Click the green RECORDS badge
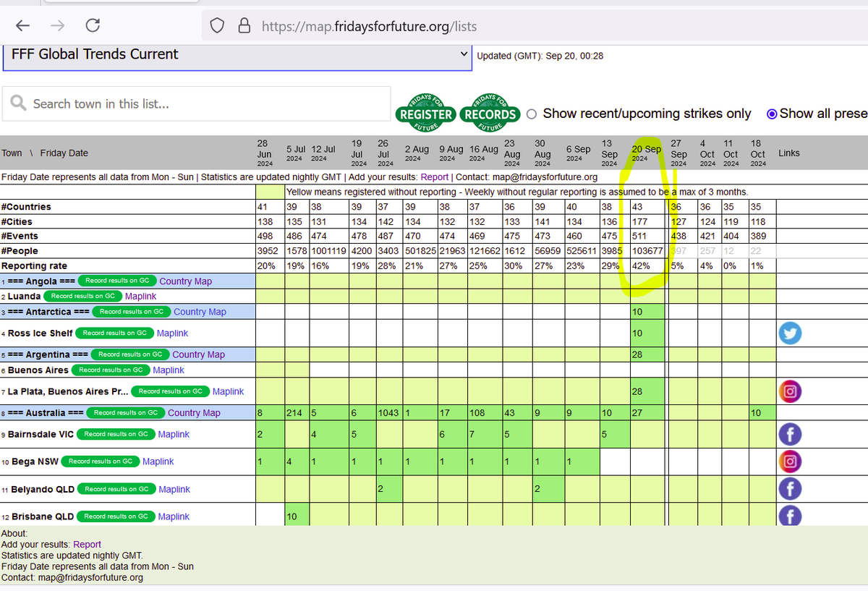 490,113
